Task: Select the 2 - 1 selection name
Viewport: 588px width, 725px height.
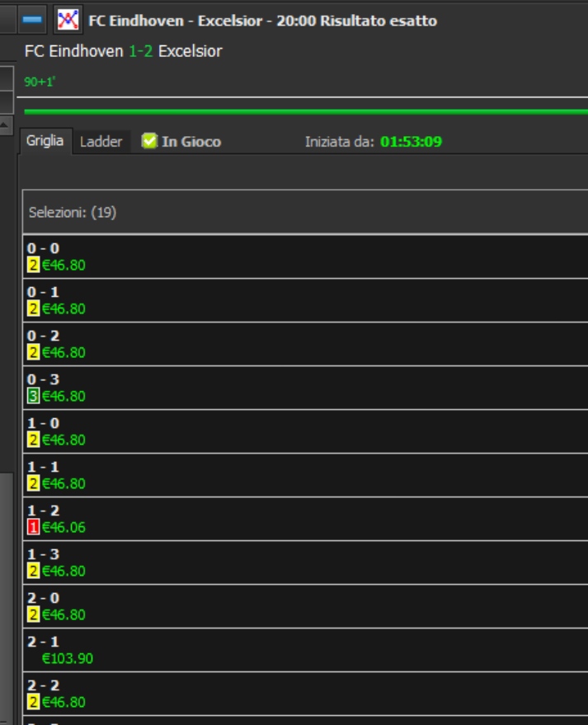Action: point(43,642)
